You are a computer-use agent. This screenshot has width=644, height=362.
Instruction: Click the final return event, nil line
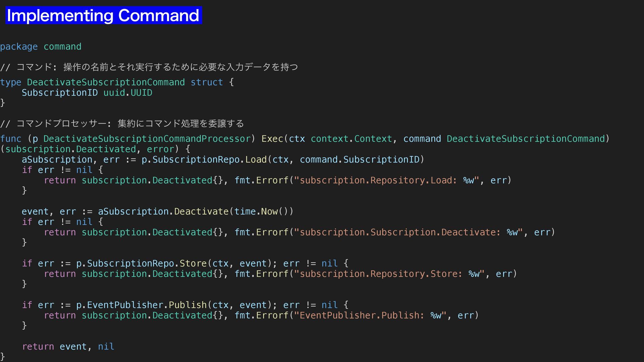coord(68,347)
